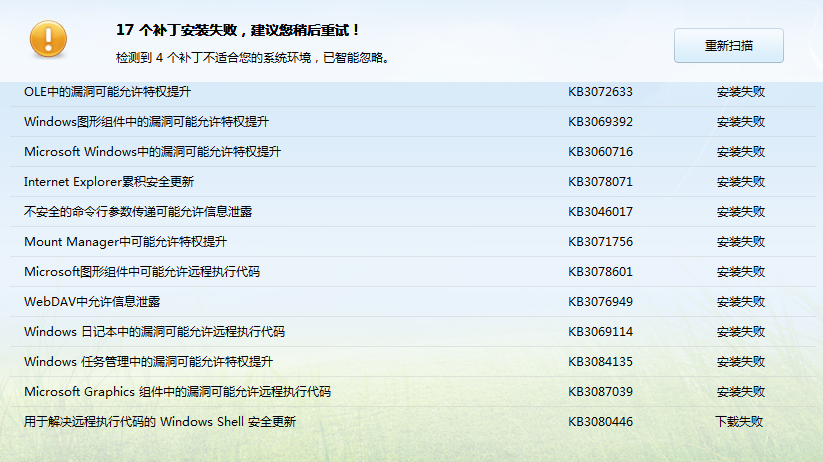Select 'Windows 任务管理中的漏洞可能允许特权提升' row

[x=413, y=361]
